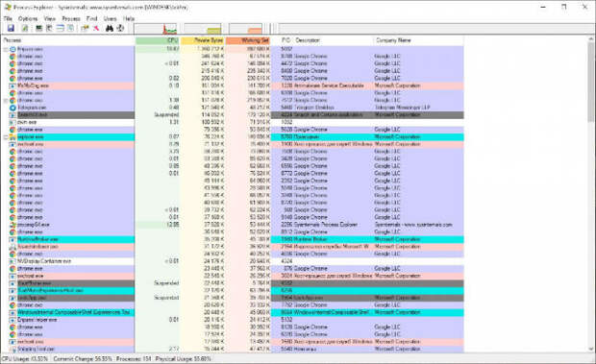Click the Save floppy disk toolbar icon
596x364 pixels.
(11, 28)
